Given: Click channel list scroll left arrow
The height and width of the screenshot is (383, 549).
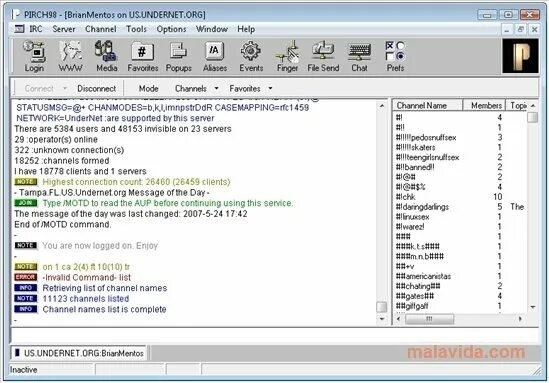Looking at the screenshot, I should click(398, 319).
